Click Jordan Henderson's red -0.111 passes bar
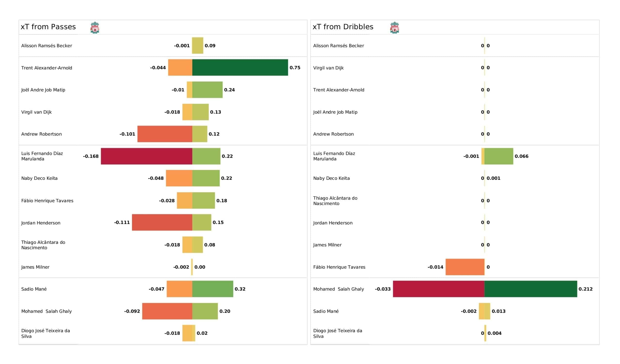 tap(162, 222)
